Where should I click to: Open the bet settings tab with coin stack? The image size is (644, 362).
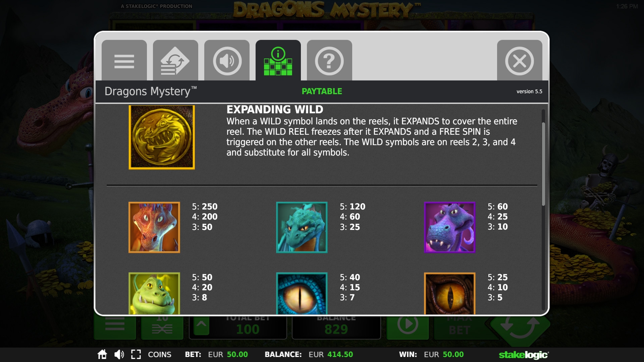click(x=175, y=60)
